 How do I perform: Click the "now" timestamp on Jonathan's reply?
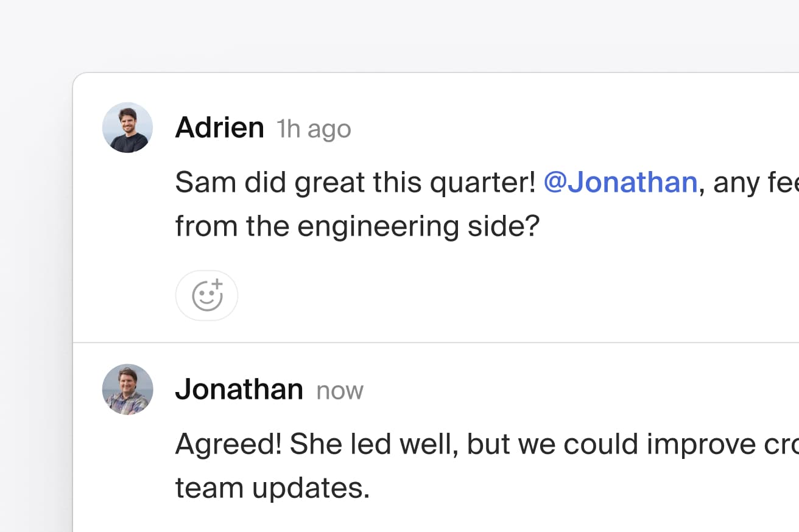(340, 391)
